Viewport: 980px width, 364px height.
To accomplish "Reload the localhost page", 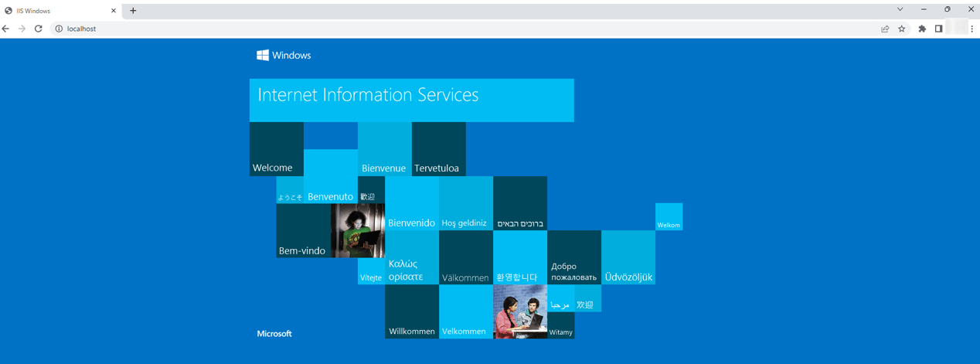I will coord(38,29).
